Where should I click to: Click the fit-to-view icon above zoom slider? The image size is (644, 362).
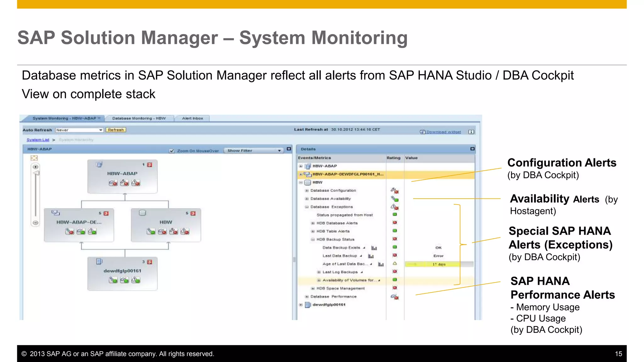tap(34, 158)
